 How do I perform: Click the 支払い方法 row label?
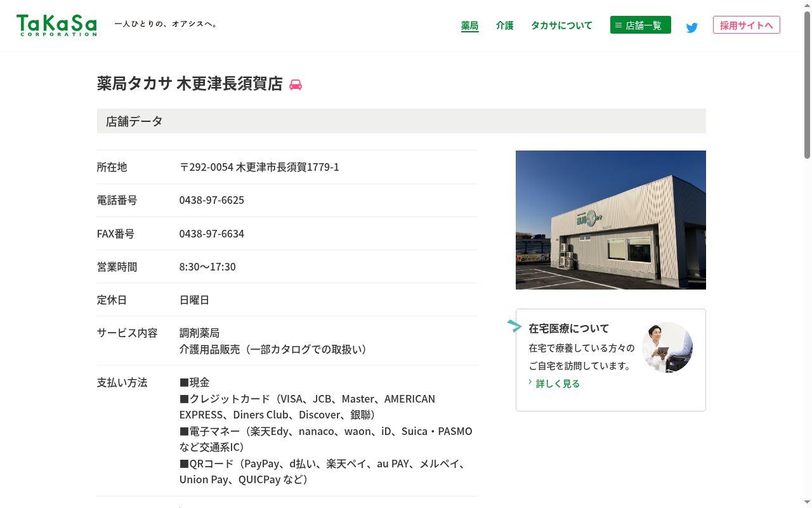pos(122,382)
